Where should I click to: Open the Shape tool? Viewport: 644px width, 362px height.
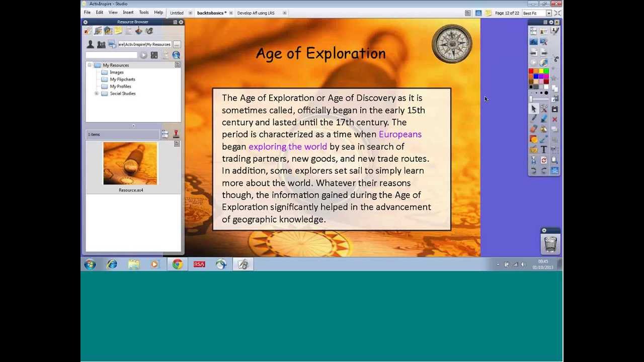tap(534, 139)
